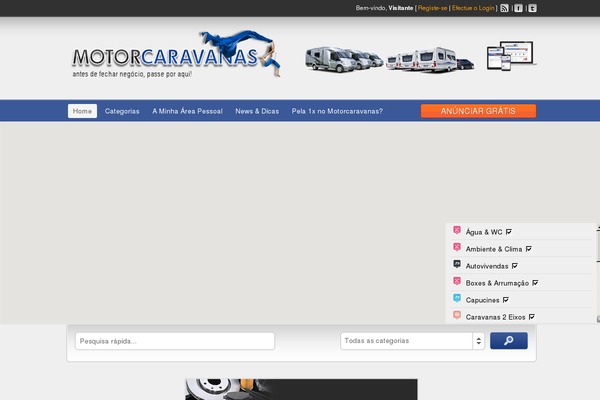This screenshot has height=400, width=600.
Task: Click the Caravanas 2 Eixos category text
Action: (495, 317)
